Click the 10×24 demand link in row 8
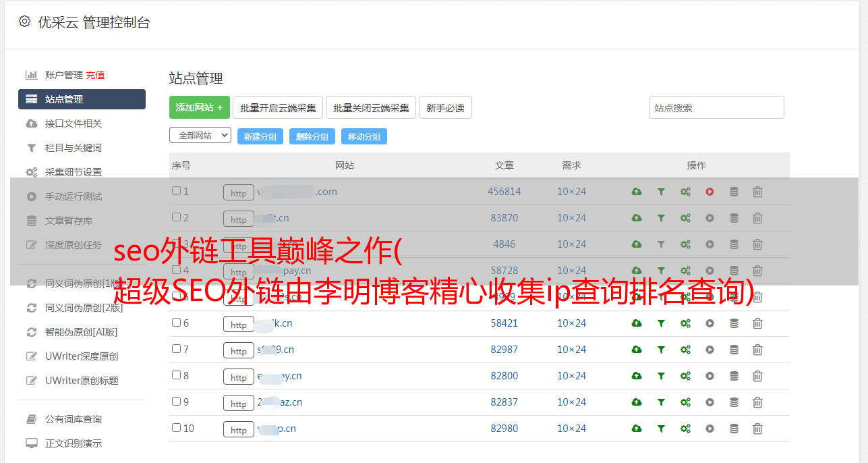 [x=571, y=376]
